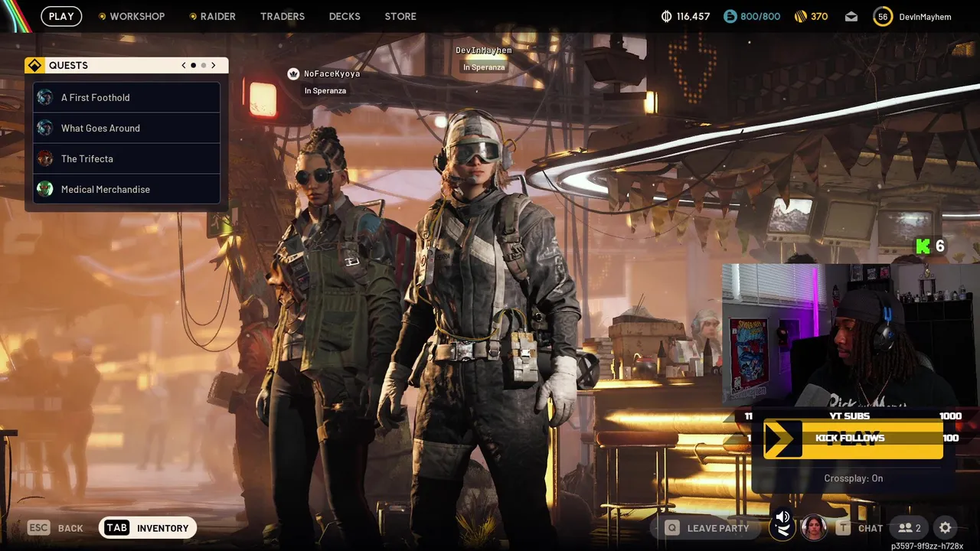Click the coin currency icon
Viewport: 980px width, 551px height.
click(666, 16)
